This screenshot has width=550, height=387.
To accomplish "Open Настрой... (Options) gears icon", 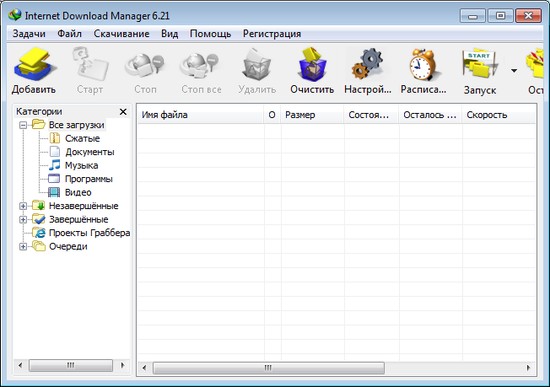I will coord(367,65).
